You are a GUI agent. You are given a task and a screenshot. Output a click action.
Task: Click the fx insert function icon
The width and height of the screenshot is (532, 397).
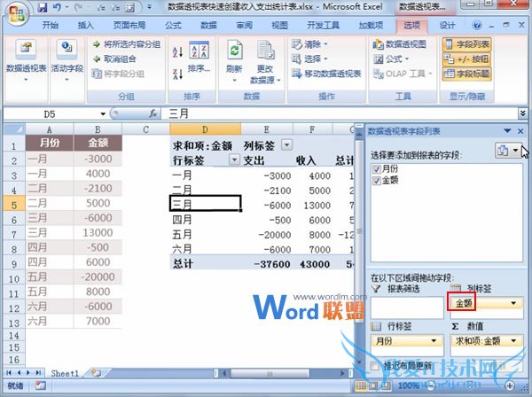(153, 113)
